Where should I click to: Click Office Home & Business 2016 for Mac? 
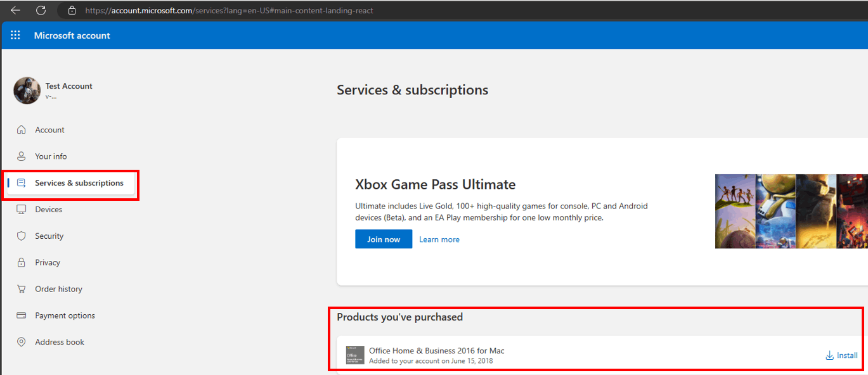point(437,351)
